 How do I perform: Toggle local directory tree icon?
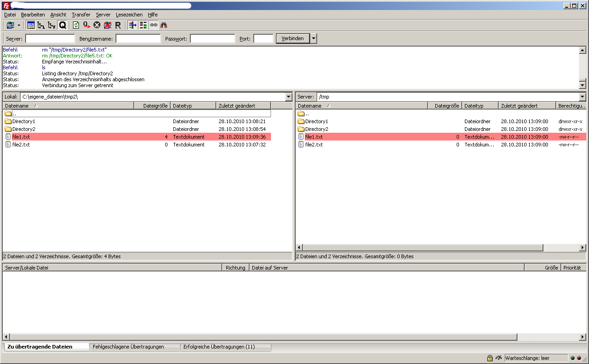[x=41, y=25]
